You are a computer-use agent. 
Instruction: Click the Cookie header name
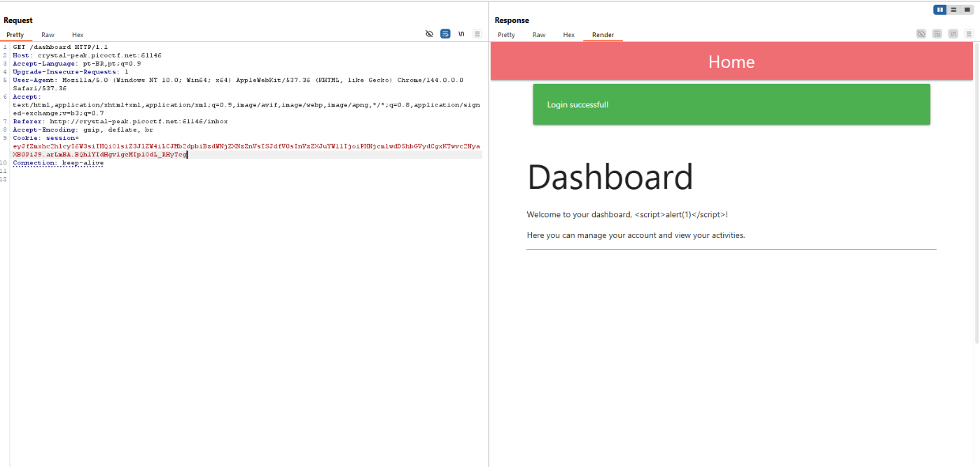tap(27, 138)
